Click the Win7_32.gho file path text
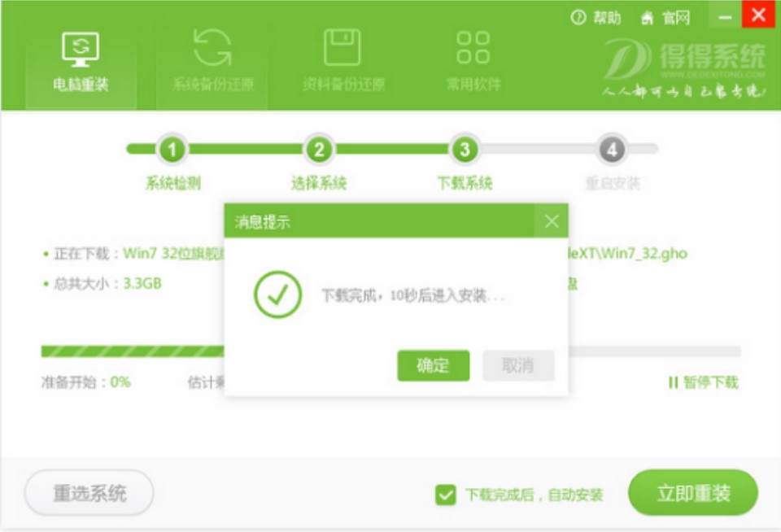781x532 pixels. pyautogui.click(x=627, y=254)
